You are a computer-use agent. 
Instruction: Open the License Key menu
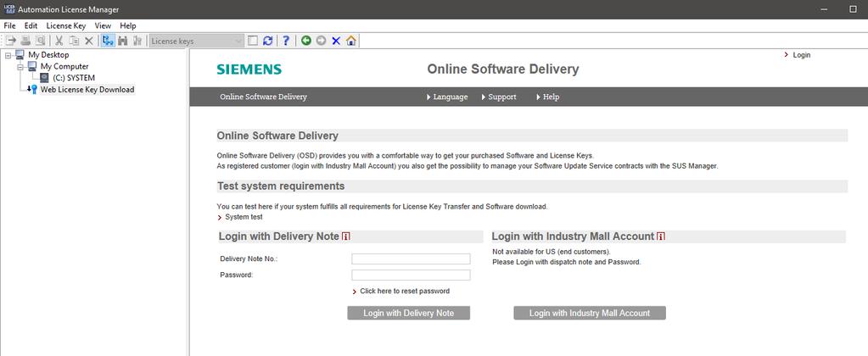(x=66, y=25)
